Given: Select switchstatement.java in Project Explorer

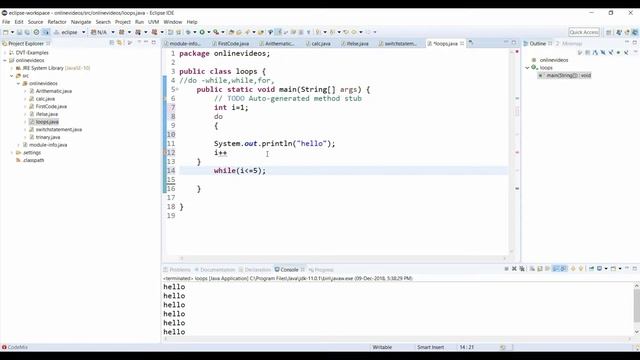Looking at the screenshot, I should coord(58,129).
